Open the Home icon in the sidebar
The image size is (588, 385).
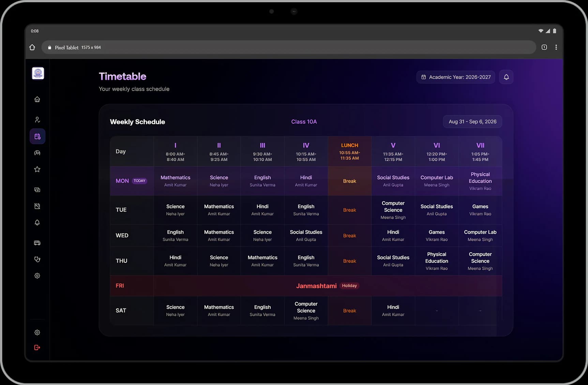click(37, 99)
